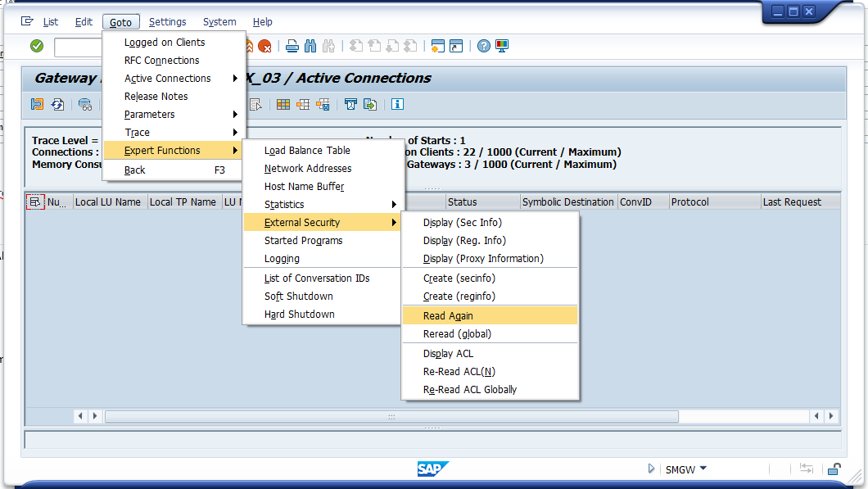
Task: Select Display ACL from the submenu
Action: point(447,353)
